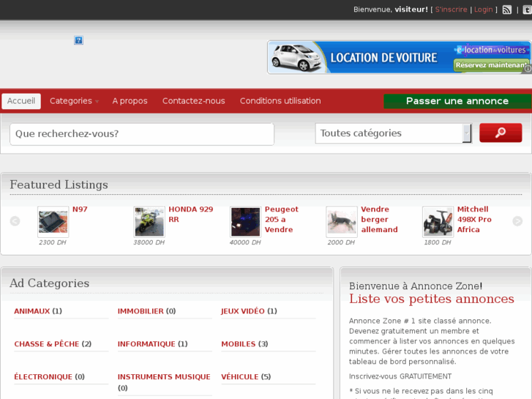Open the N97 listing thumbnail
Screen dimensions: 532x399
point(53,221)
